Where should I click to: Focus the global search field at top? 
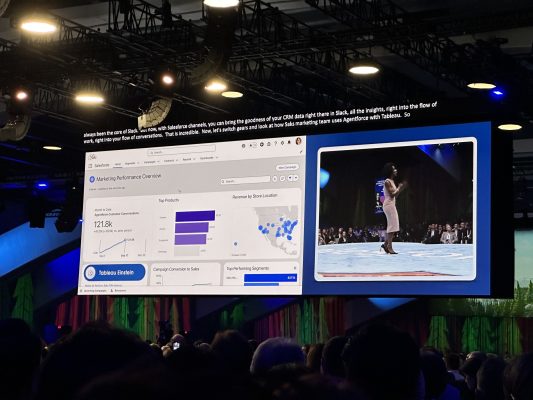[182, 150]
